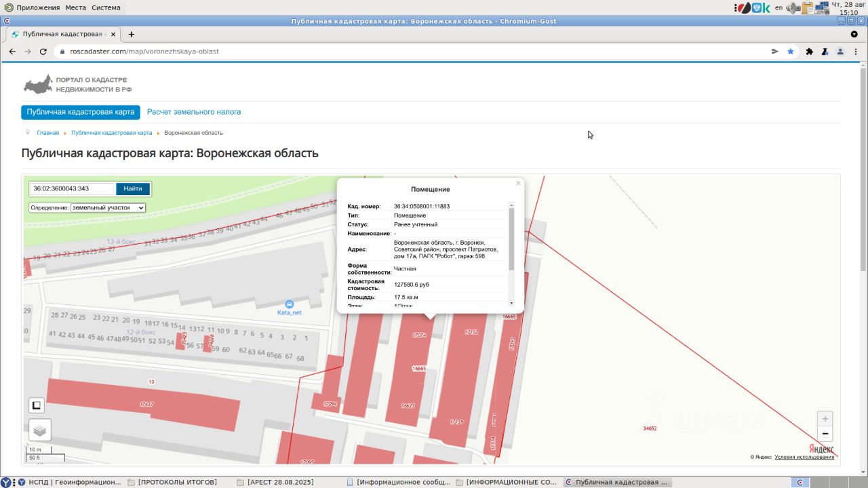Open the Приложения system menu
Image resolution: width=868 pixels, height=488 pixels.
(38, 7)
